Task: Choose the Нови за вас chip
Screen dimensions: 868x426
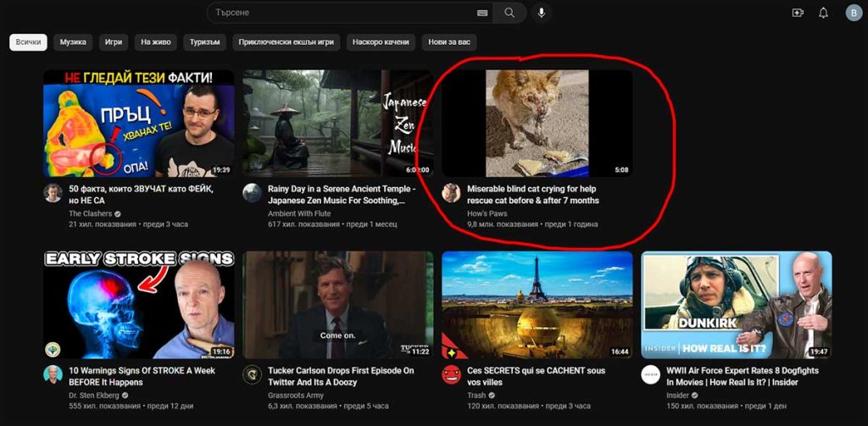Action: [x=449, y=41]
